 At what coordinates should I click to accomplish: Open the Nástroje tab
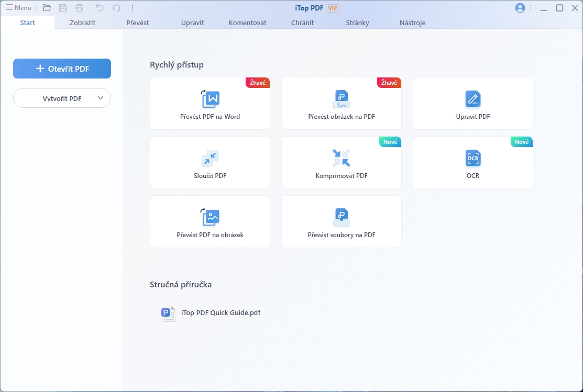[412, 23]
